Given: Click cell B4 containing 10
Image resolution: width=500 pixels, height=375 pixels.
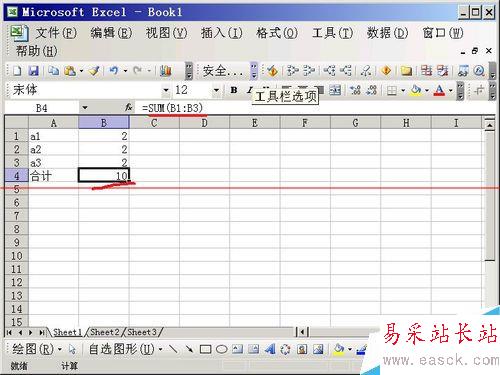Looking at the screenshot, I should coord(104,175).
